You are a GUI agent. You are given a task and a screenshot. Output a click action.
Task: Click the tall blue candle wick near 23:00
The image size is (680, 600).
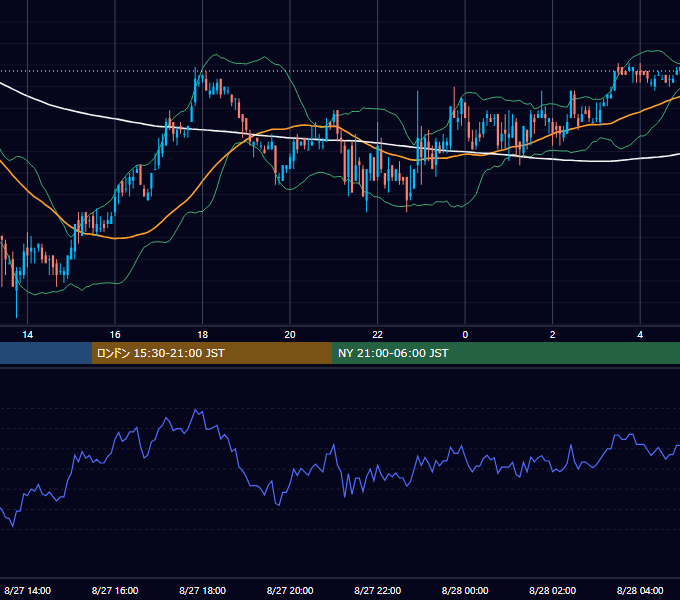(418, 126)
